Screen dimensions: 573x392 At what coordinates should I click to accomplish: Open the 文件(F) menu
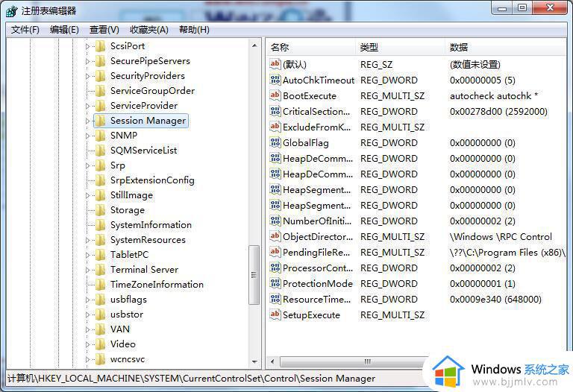click(x=25, y=30)
